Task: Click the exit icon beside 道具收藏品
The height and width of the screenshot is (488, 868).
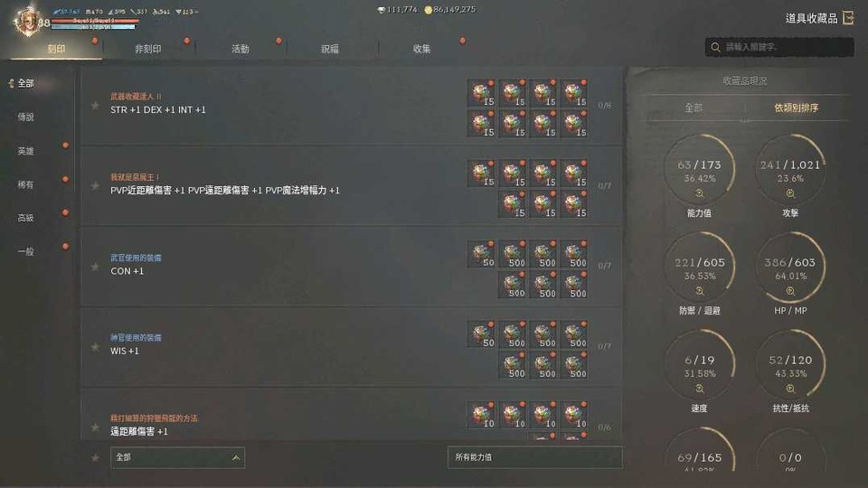Action: point(848,18)
